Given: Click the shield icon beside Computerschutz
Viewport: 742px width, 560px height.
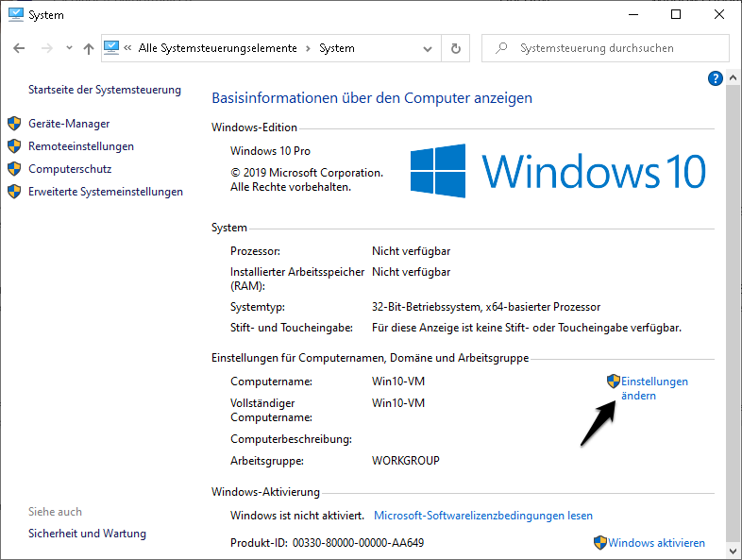Looking at the screenshot, I should [x=14, y=169].
